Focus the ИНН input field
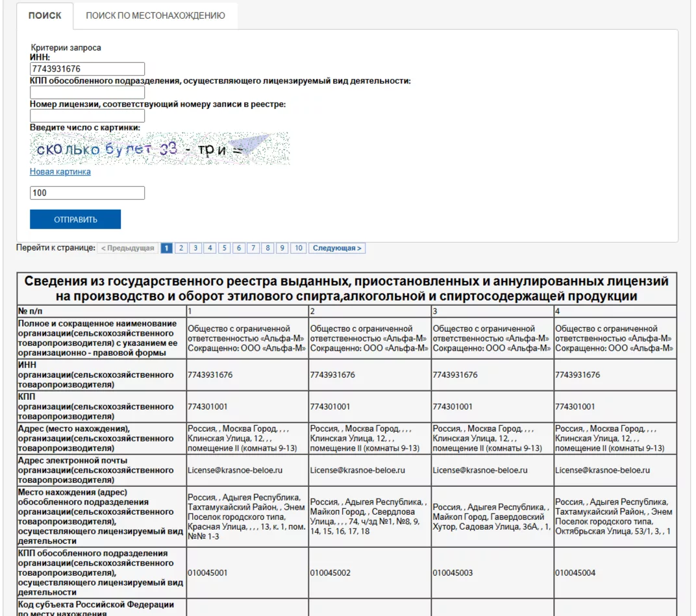 pyautogui.click(x=87, y=69)
